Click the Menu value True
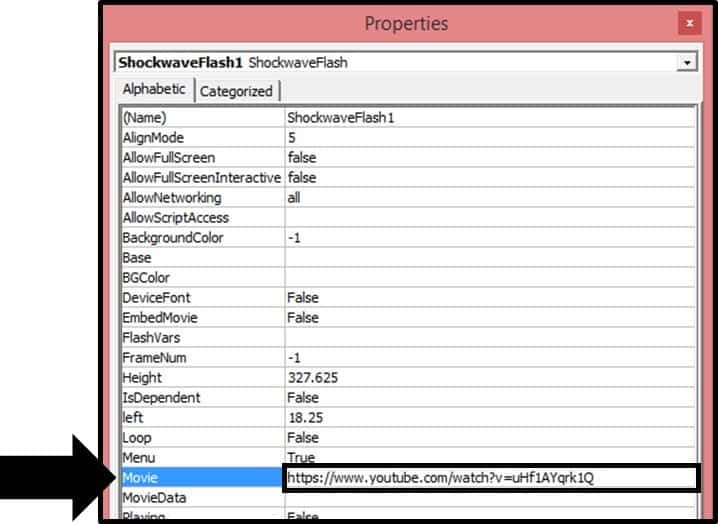The width and height of the screenshot is (718, 524). [x=490, y=458]
